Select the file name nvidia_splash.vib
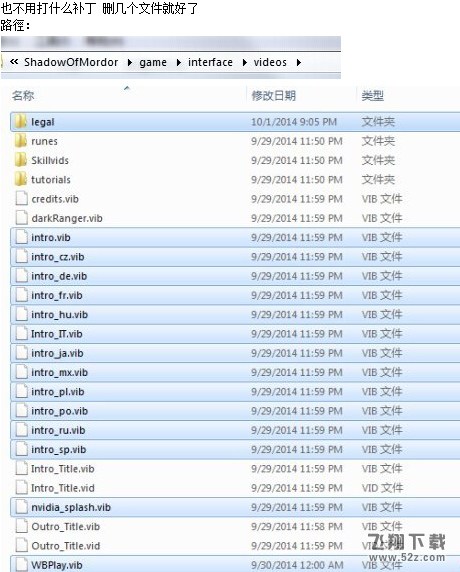Viewport: 460px width, 572px height. tap(71, 507)
